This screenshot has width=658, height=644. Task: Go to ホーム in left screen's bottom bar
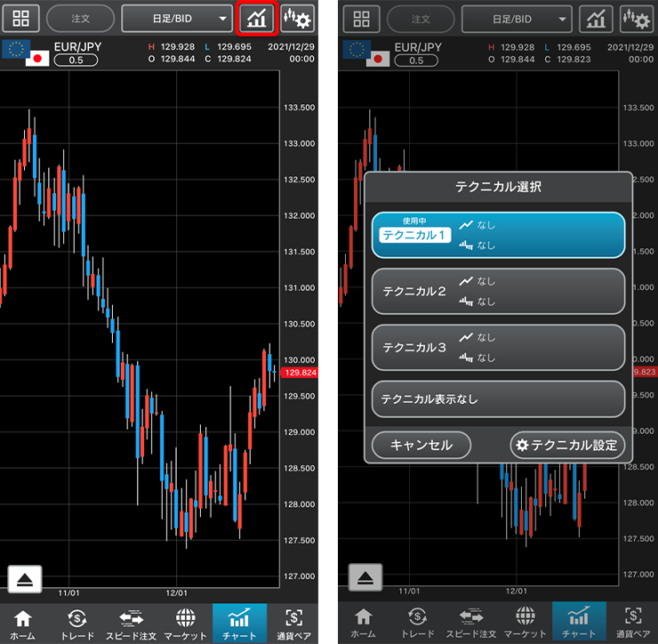pos(22,624)
